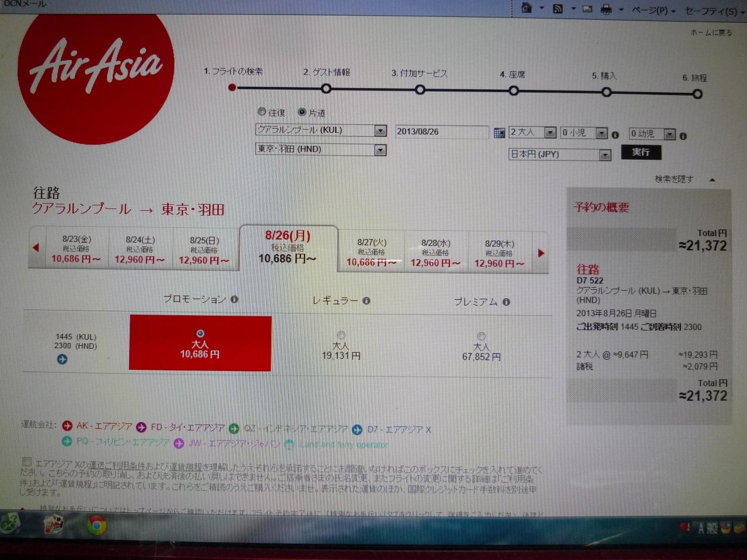The height and width of the screenshot is (560, 747).
Task: Click the JW エアアジア・ジャパン legend icon
Action: (179, 443)
